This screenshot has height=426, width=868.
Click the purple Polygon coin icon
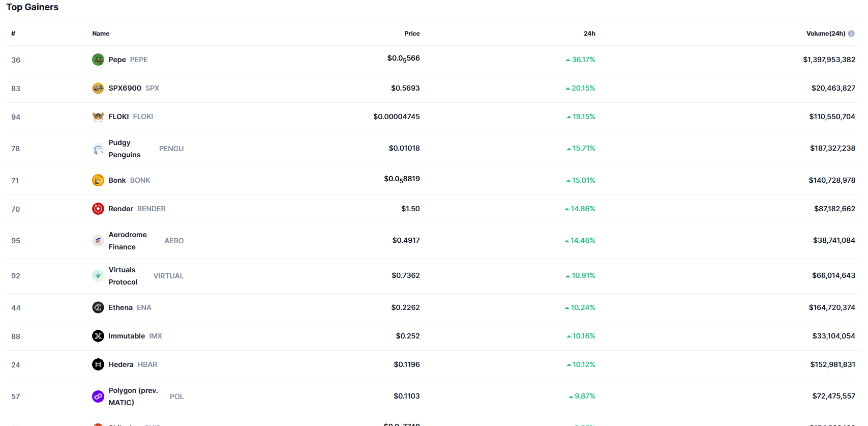pyautogui.click(x=98, y=396)
